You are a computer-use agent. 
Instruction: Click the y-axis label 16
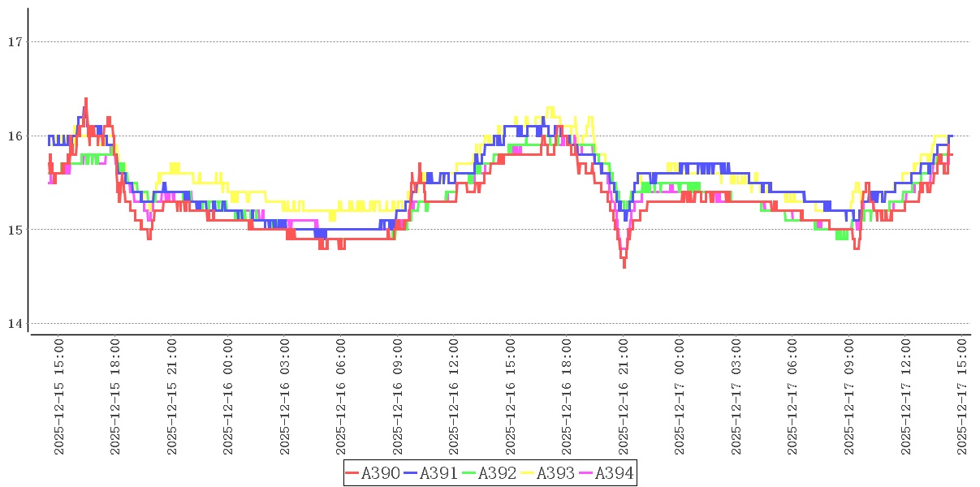(14, 136)
